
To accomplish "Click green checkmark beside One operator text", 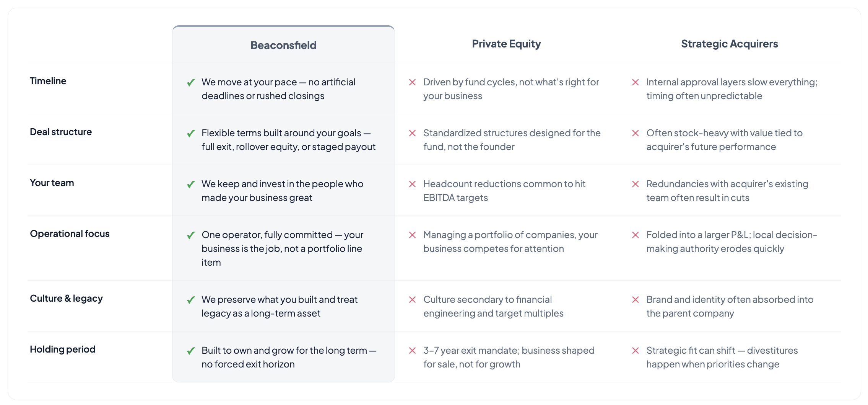I will [x=191, y=235].
